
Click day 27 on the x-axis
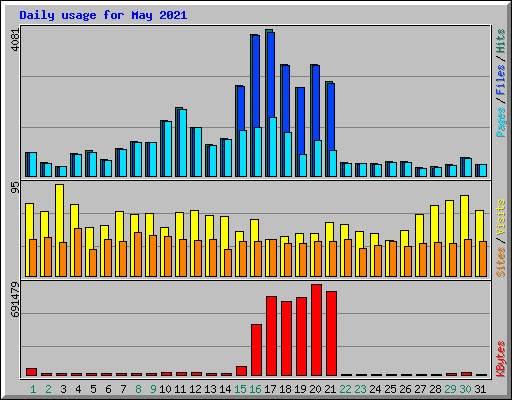point(420,389)
